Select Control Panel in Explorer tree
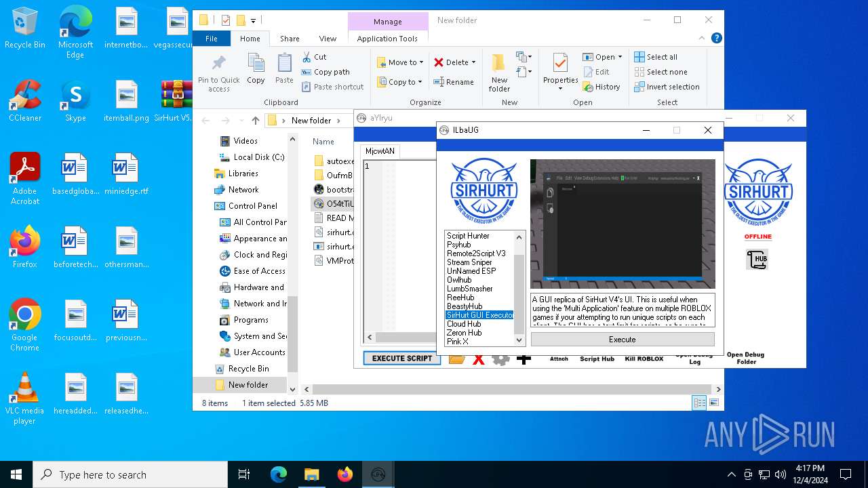The width and height of the screenshot is (868, 488). [x=252, y=206]
